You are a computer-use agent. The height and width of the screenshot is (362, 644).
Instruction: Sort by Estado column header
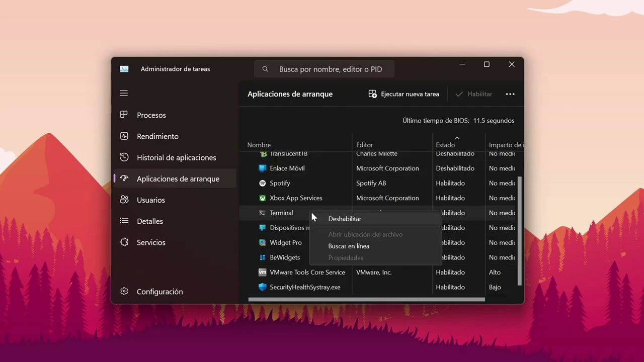tap(445, 145)
